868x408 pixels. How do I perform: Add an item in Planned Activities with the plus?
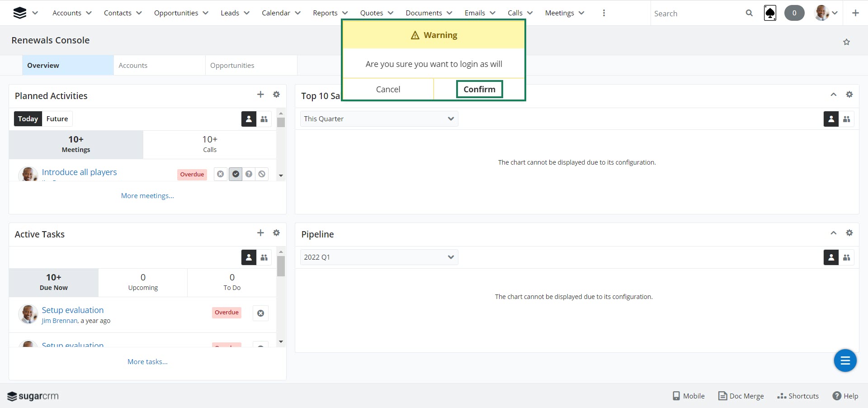[x=260, y=95]
